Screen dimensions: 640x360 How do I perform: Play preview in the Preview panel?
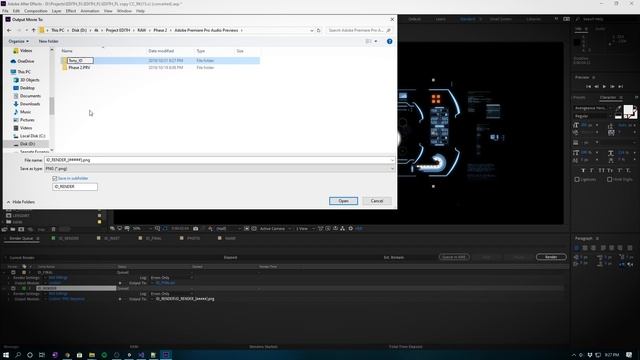pos(604,87)
